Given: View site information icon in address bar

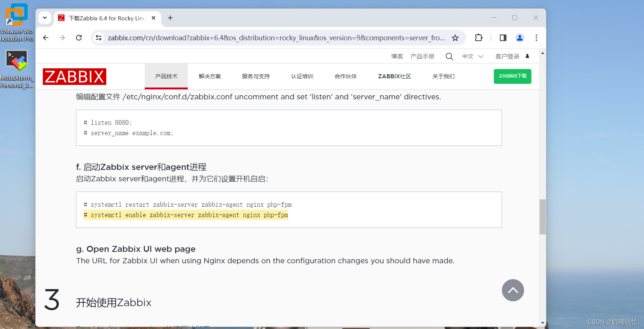Looking at the screenshot, I should pos(99,38).
